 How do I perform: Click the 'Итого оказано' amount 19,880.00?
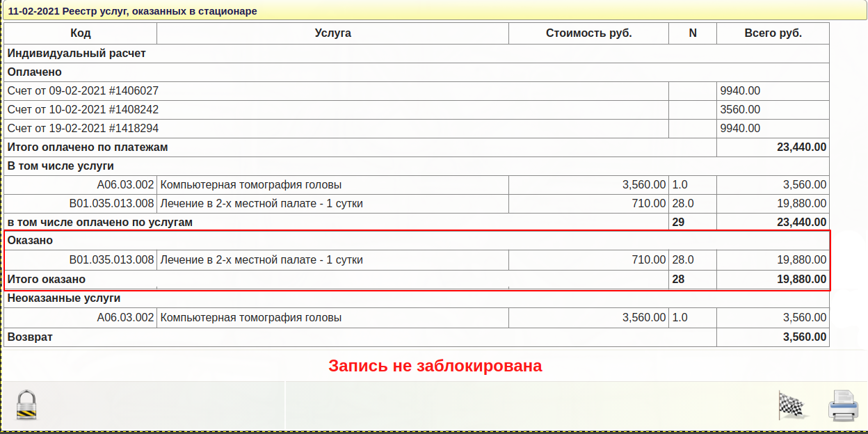(x=801, y=280)
